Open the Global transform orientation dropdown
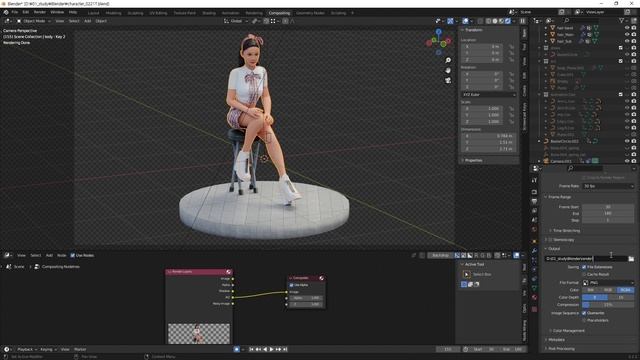 point(236,21)
